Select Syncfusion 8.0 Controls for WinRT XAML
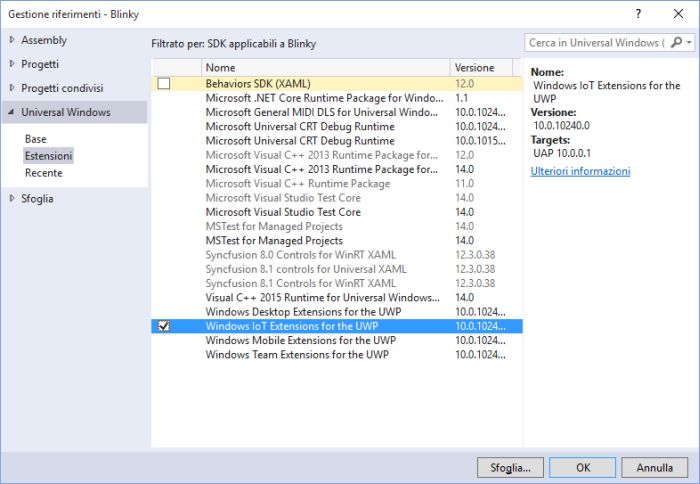This screenshot has width=700, height=484. point(337,255)
